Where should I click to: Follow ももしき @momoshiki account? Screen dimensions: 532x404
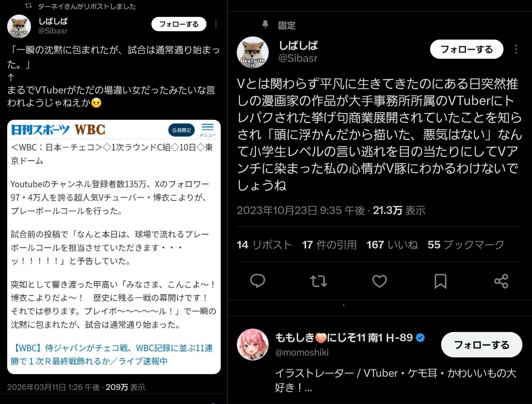click(481, 345)
